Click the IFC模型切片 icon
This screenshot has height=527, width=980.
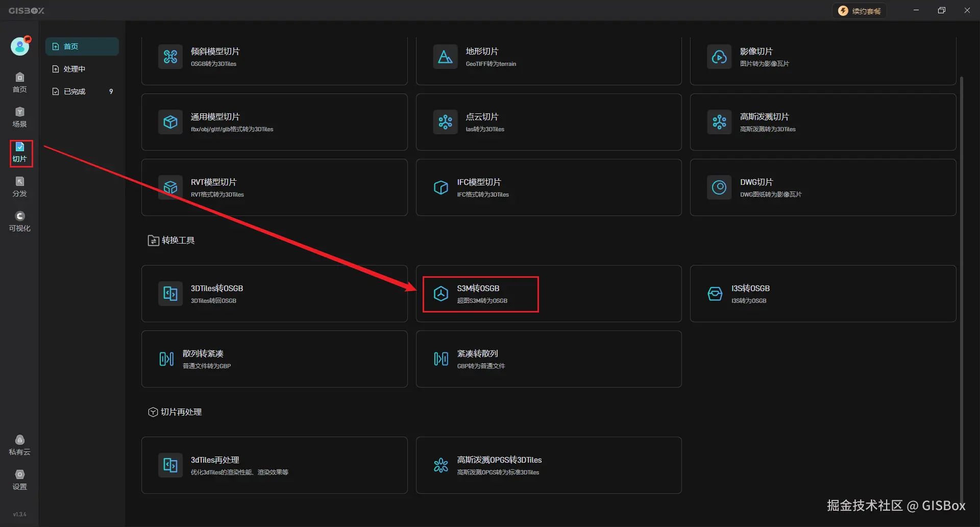point(441,187)
